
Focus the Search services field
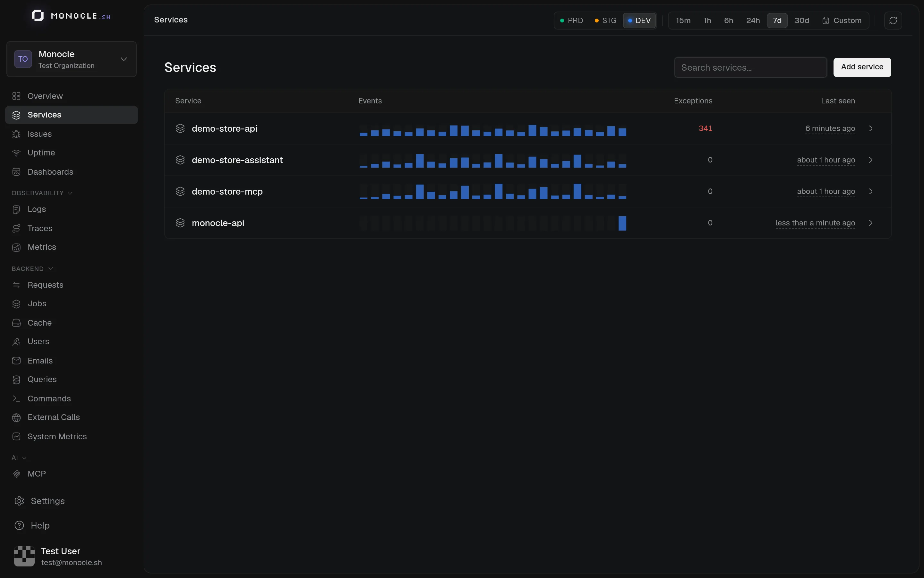click(750, 68)
